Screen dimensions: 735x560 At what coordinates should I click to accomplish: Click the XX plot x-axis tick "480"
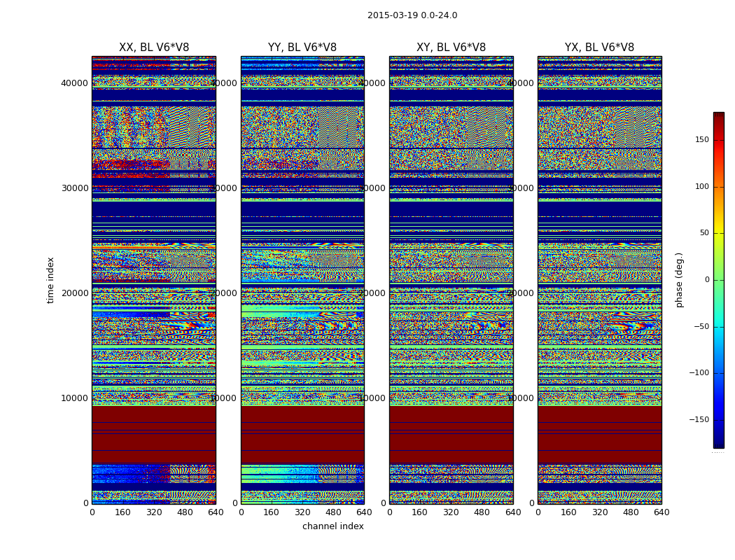pos(185,512)
